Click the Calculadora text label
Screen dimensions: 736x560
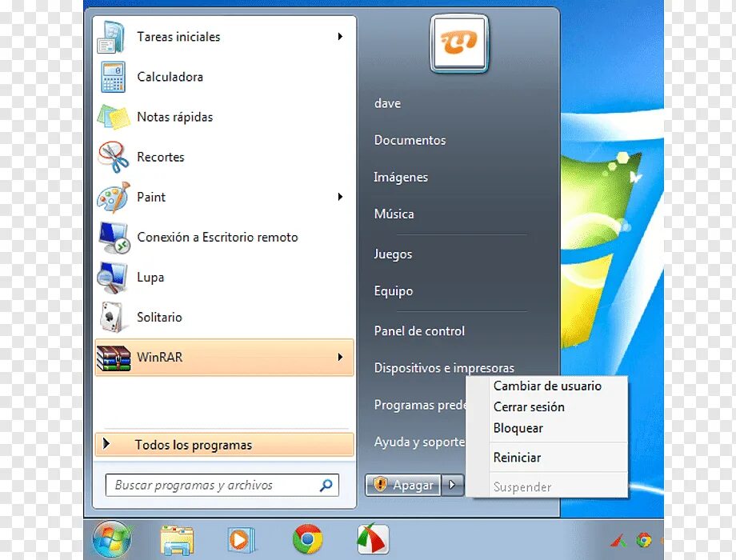tap(170, 77)
